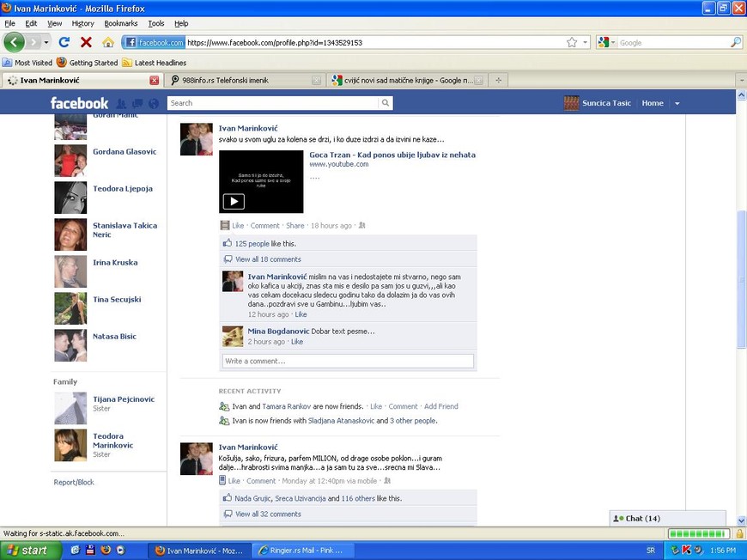Bookmark this page with the star icon
This screenshot has height=560, width=747.
point(572,42)
